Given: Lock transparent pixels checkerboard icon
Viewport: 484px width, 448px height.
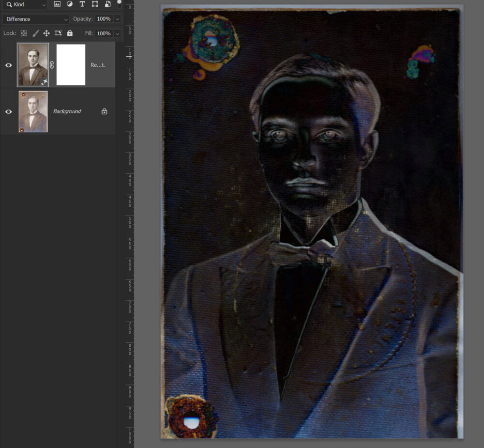Looking at the screenshot, I should pyautogui.click(x=23, y=33).
